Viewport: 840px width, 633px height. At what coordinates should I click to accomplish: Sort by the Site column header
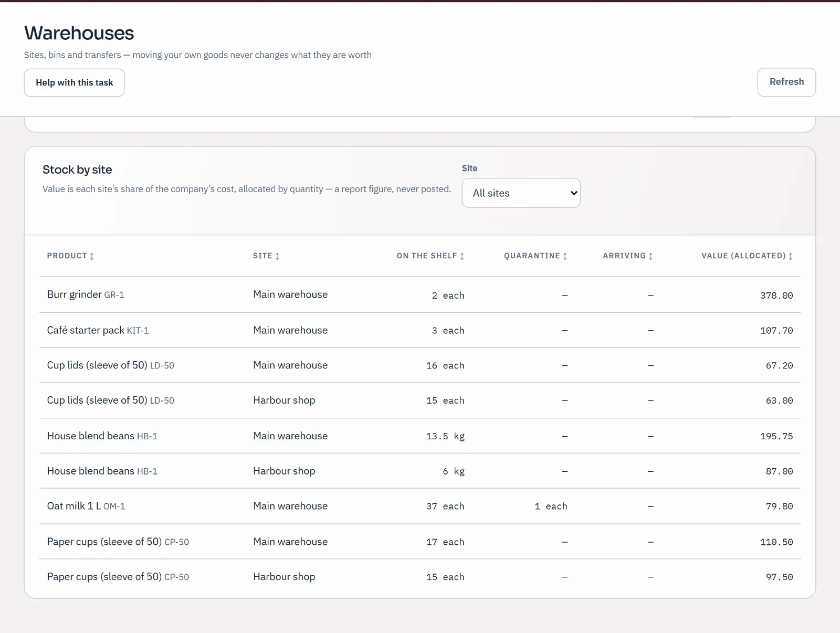pos(266,256)
